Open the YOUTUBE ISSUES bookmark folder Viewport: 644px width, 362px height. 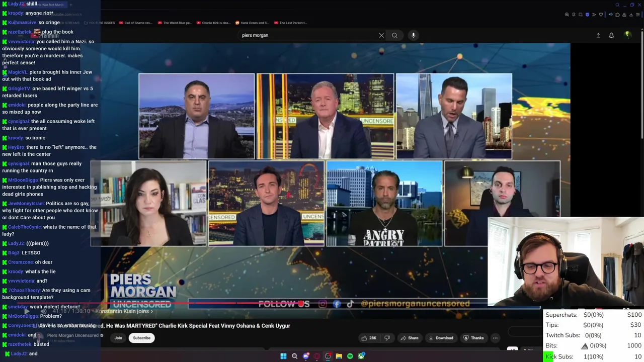click(x=100, y=23)
